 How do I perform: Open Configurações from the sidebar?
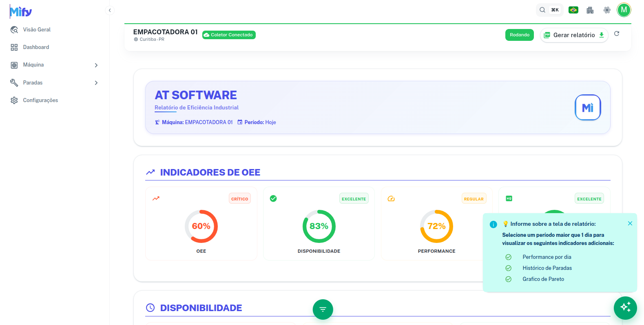point(40,100)
